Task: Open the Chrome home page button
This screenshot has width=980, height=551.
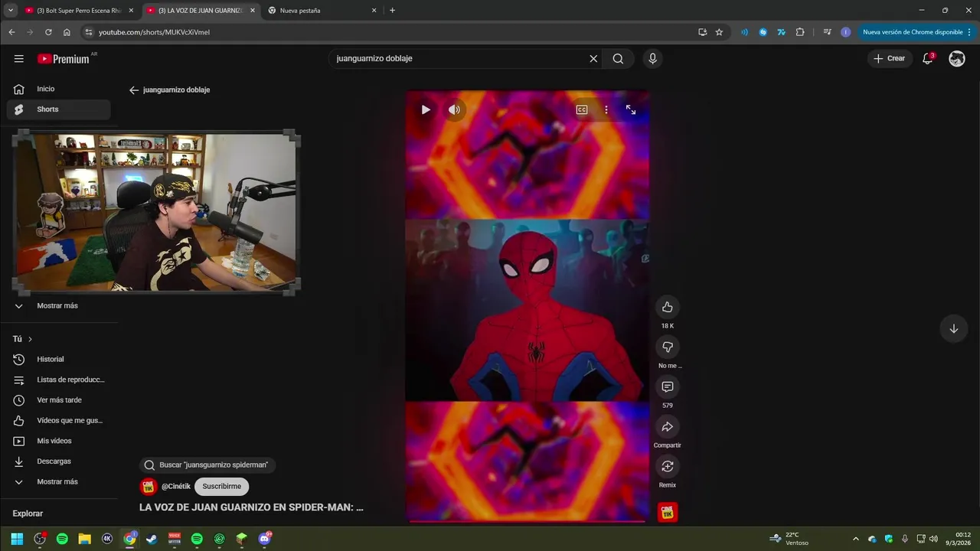Action: tap(67, 32)
